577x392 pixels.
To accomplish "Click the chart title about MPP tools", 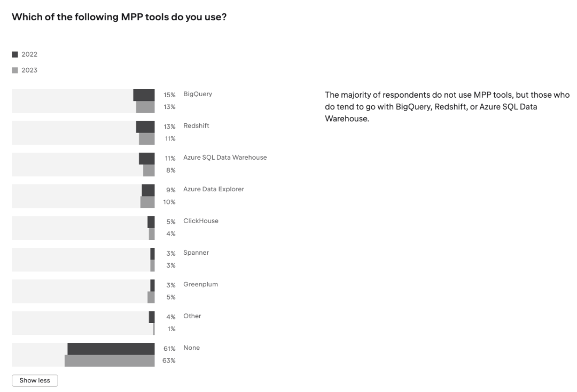I will [x=119, y=17].
